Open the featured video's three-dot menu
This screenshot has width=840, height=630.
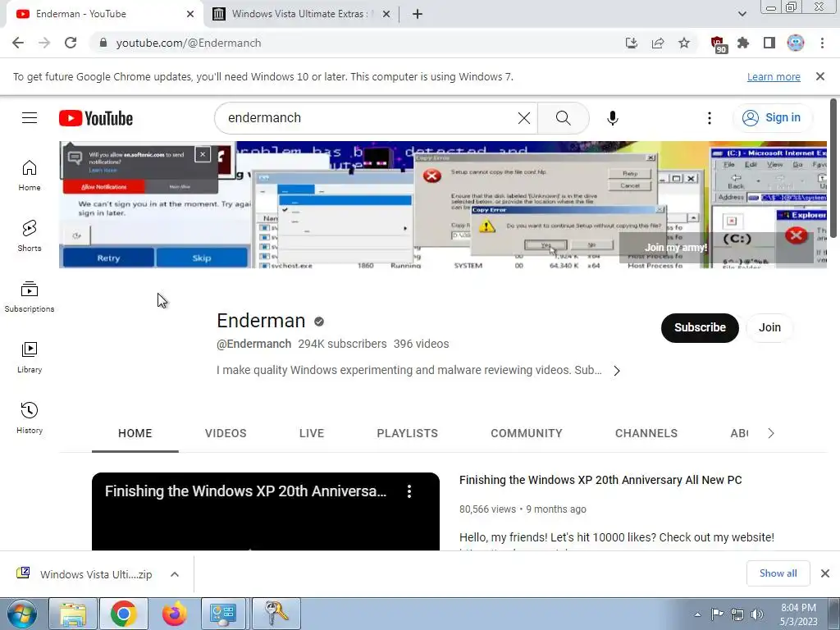(x=409, y=491)
